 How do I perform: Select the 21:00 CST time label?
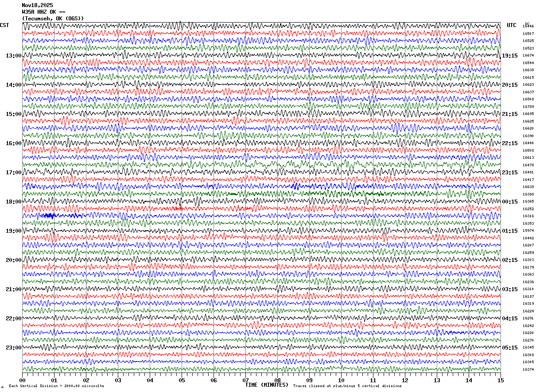point(14,289)
